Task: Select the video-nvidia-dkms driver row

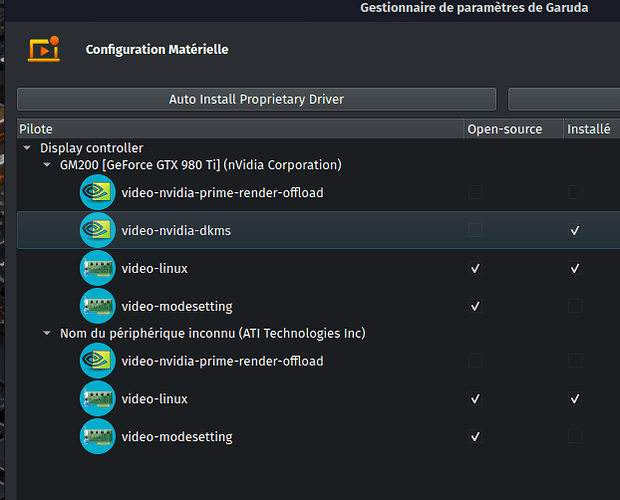Action: click(318, 230)
